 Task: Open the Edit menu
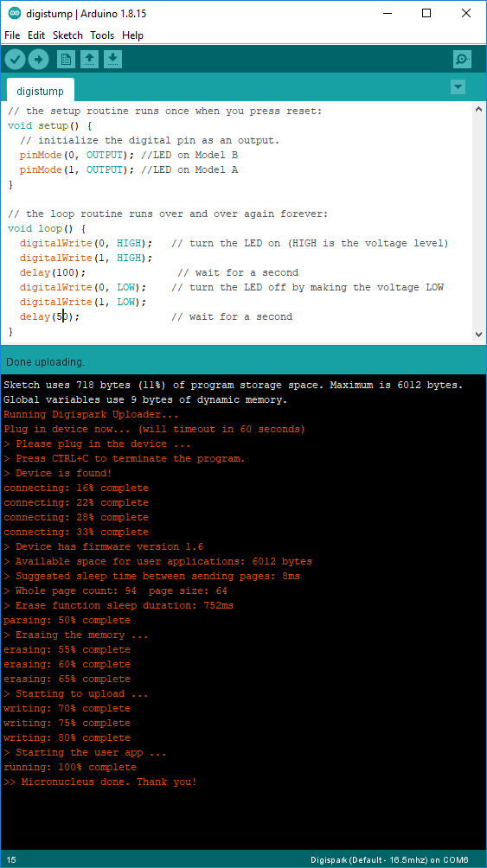coord(36,35)
